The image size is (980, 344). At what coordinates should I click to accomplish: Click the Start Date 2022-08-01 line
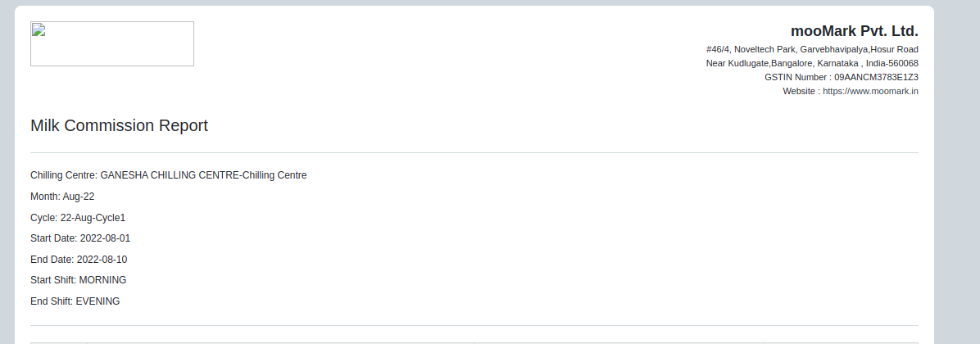(x=80, y=238)
